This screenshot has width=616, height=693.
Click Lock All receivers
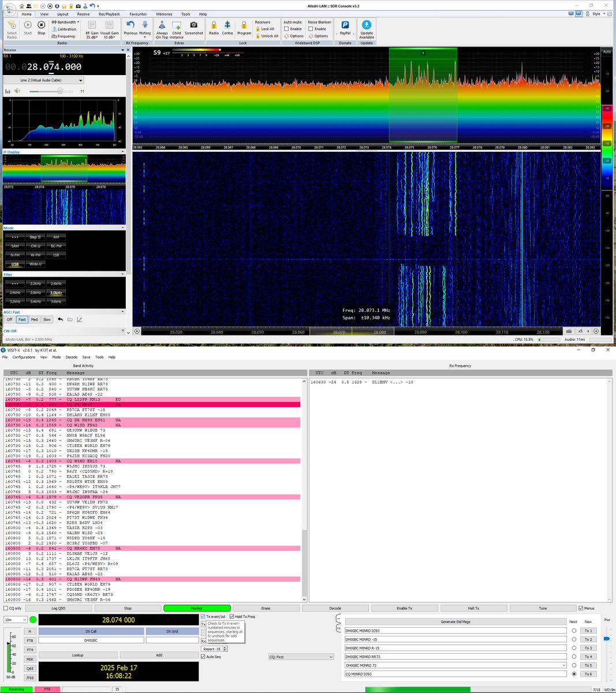(x=264, y=29)
